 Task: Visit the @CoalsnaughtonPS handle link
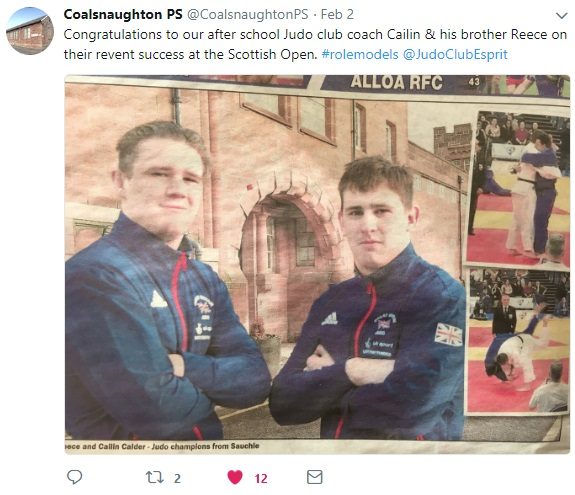click(248, 14)
